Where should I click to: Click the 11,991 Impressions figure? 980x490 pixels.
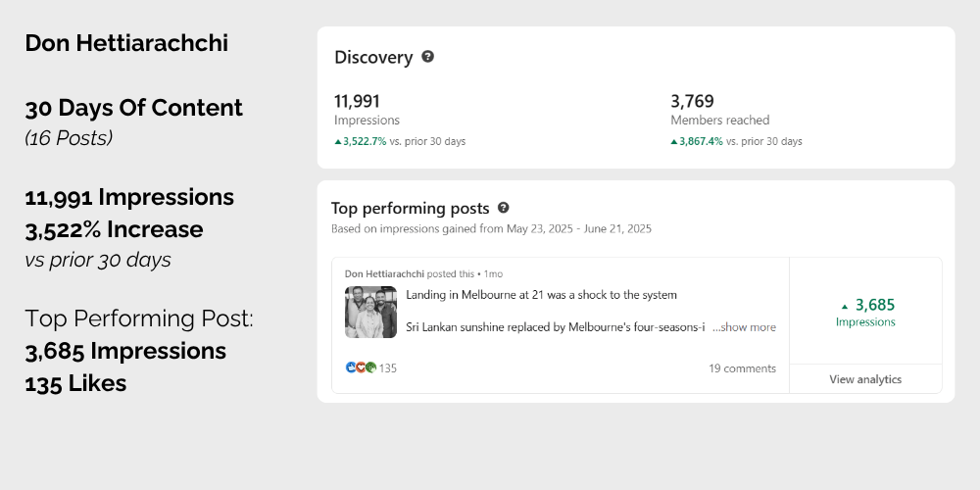357,101
